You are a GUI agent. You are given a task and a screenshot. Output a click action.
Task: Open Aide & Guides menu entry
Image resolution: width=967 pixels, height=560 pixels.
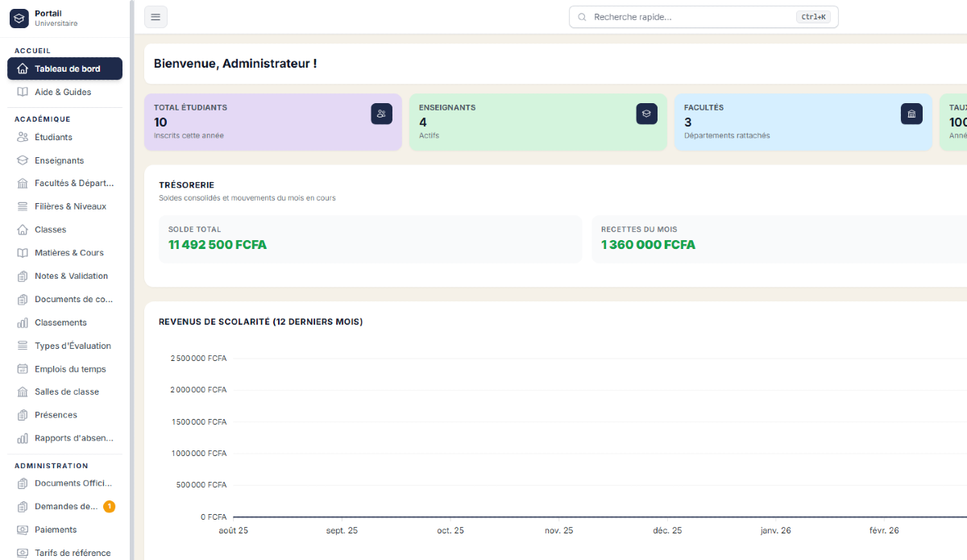(64, 92)
